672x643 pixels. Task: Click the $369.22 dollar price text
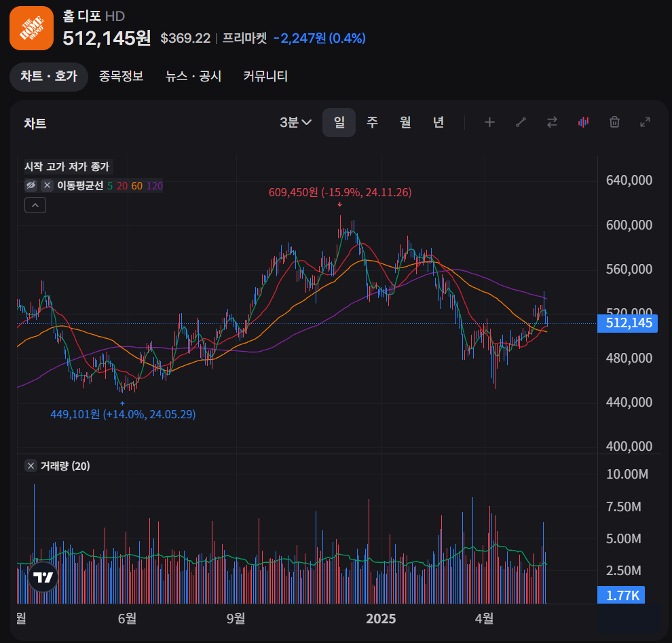click(x=185, y=38)
